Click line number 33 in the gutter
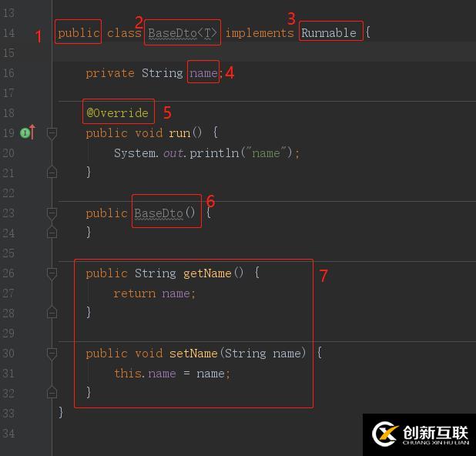Screen dimensions: 476x456 pyautogui.click(x=8, y=413)
